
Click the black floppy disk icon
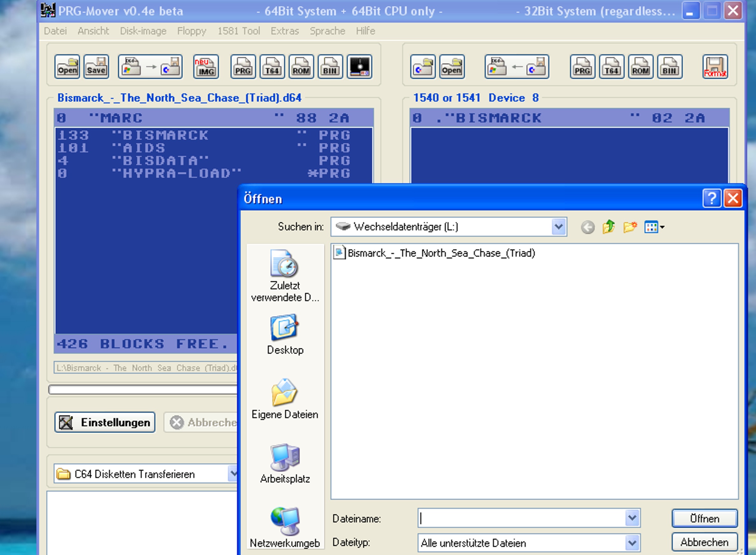coord(359,66)
